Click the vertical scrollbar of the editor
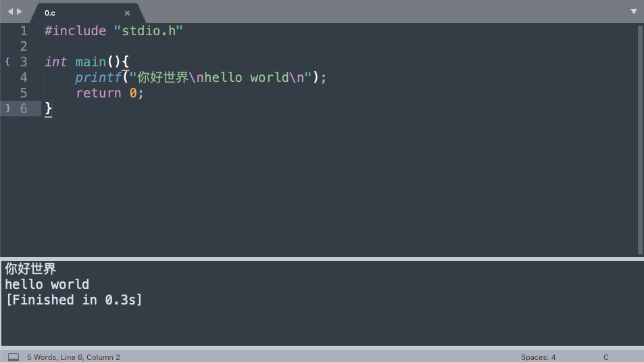The image size is (644, 362). coord(641,140)
